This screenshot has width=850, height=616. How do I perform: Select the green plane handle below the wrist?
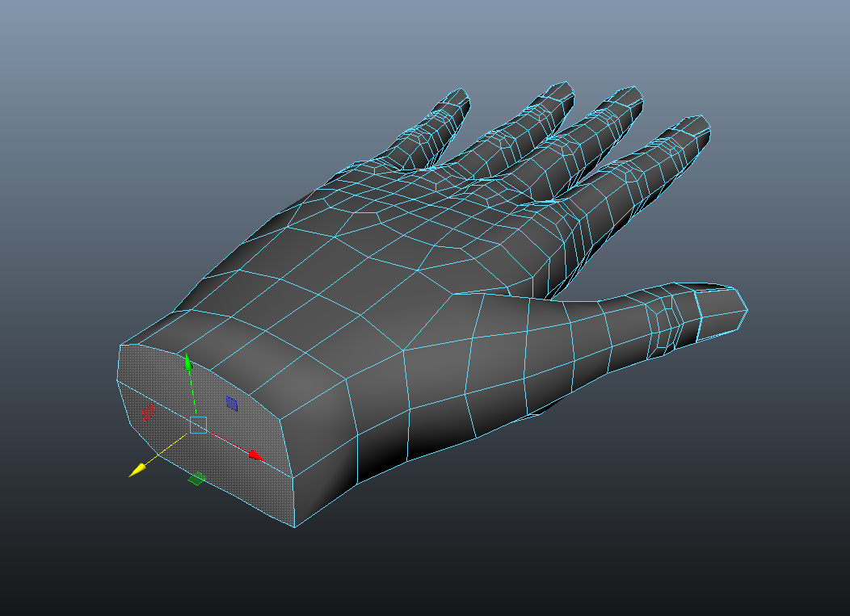(x=196, y=480)
